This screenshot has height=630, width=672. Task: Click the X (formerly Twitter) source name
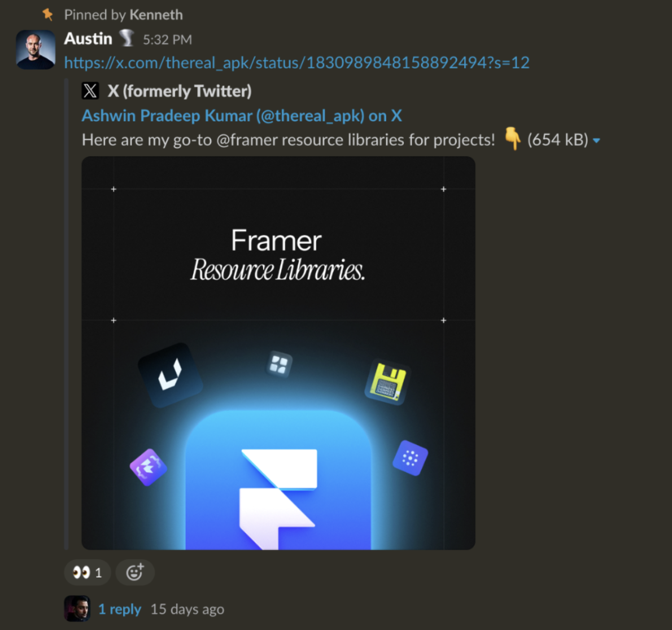point(179,91)
